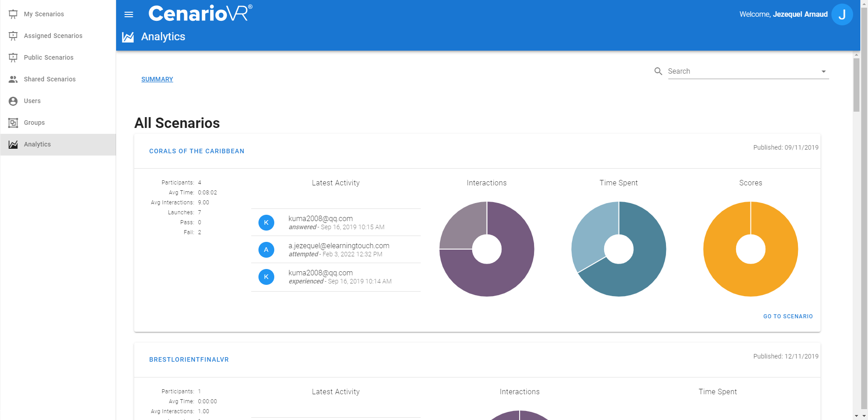Open the hamburger menu icon
Viewport: 868px width, 420px height.
click(x=129, y=14)
